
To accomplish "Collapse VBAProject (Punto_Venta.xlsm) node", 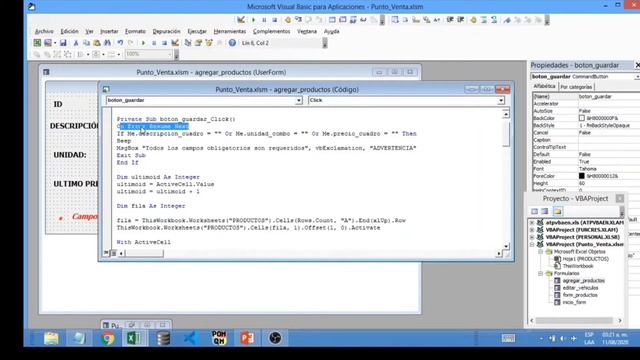I will (532, 244).
